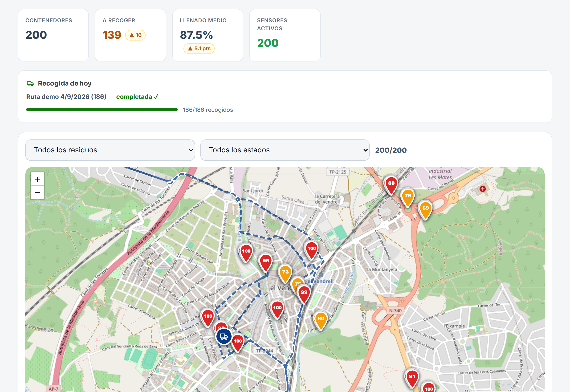This screenshot has width=570, height=392.
Task: Click the TP-2125 road label on map
Action: point(338,172)
